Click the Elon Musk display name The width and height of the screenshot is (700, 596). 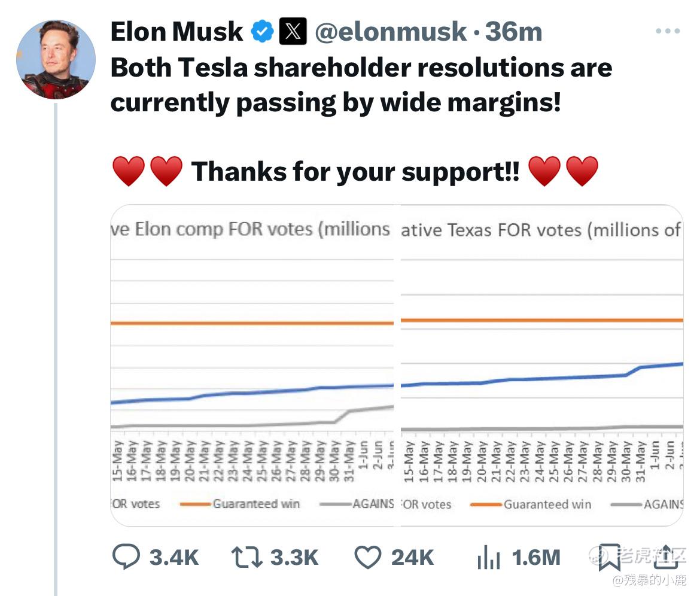(176, 32)
